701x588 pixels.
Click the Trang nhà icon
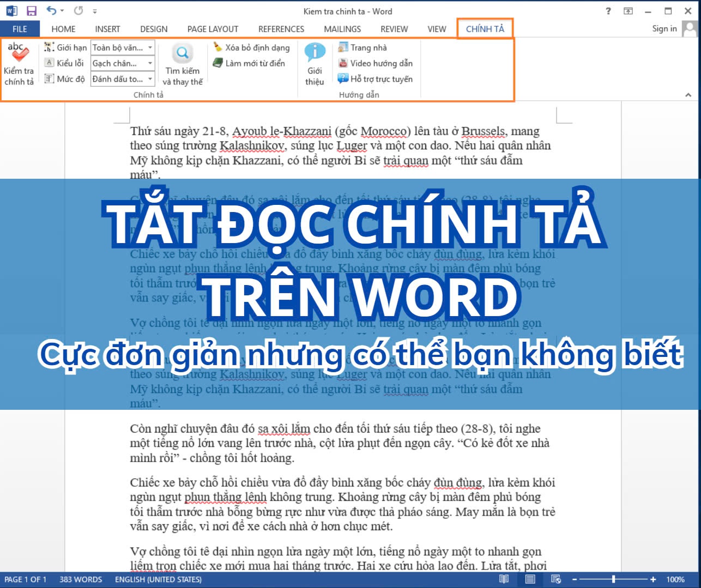click(x=343, y=47)
